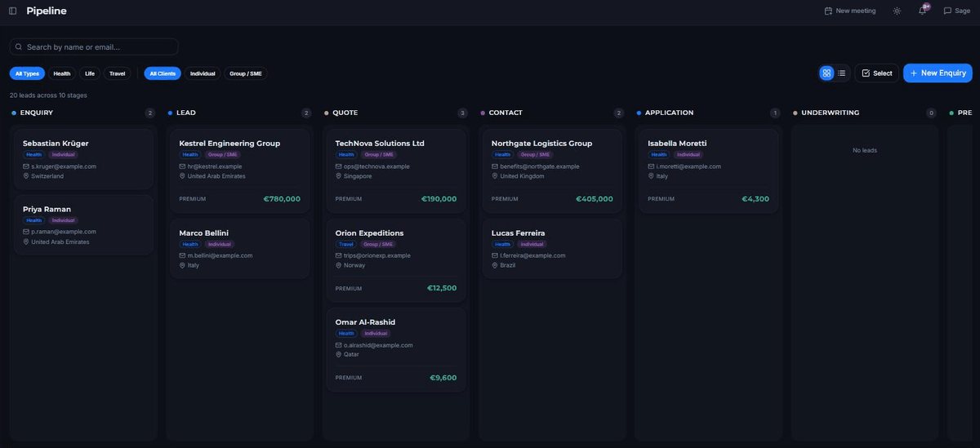Filter leads by Health type
Viewport: 980px width, 448px height.
62,73
